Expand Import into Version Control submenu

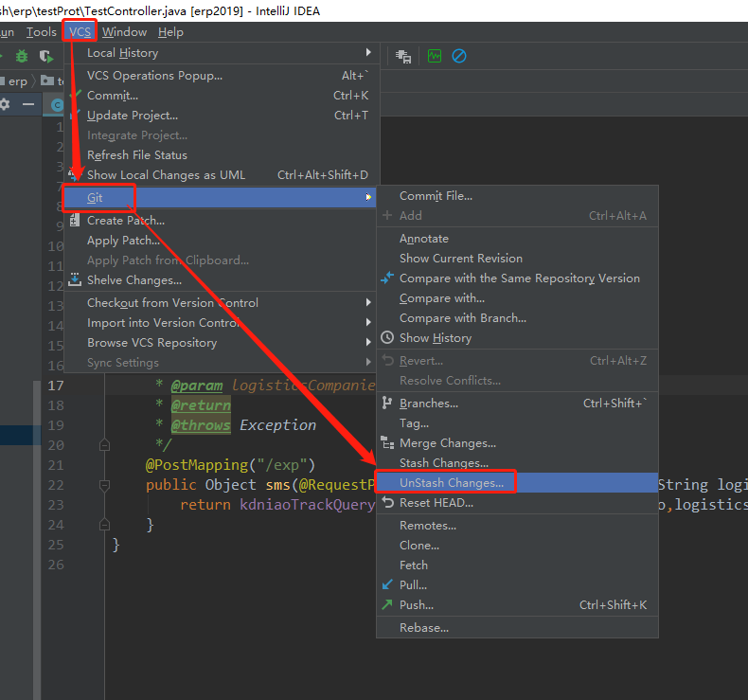[x=222, y=323]
